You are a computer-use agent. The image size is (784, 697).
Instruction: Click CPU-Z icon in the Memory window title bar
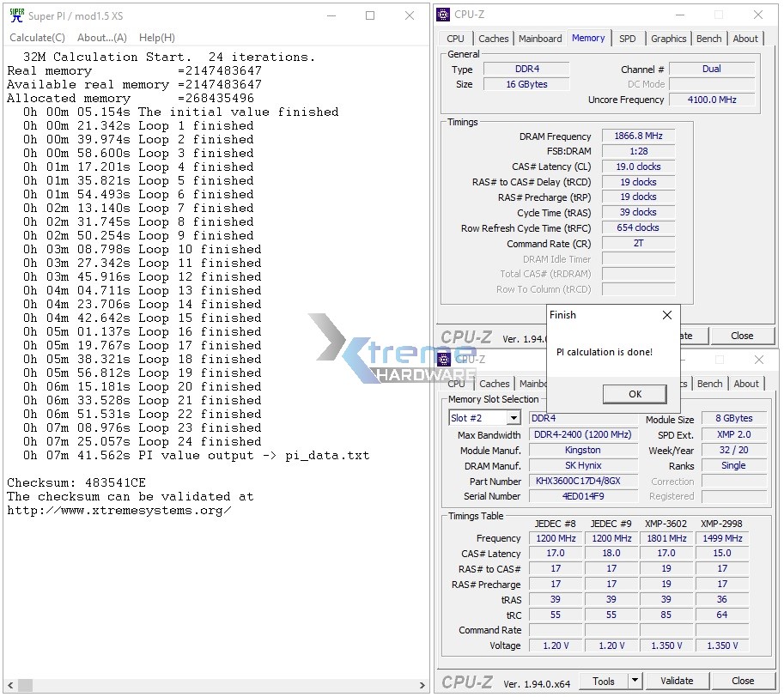pyautogui.click(x=443, y=15)
